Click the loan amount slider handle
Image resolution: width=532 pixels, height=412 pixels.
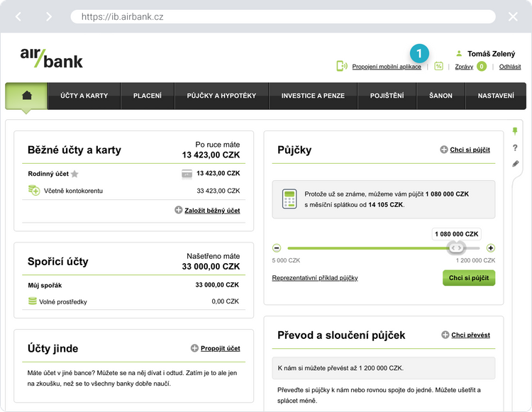[456, 247]
